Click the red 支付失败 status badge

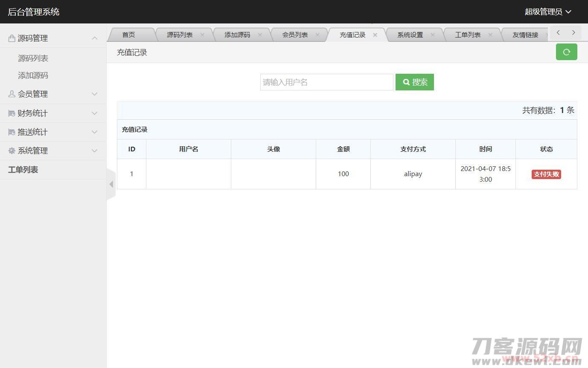click(546, 174)
